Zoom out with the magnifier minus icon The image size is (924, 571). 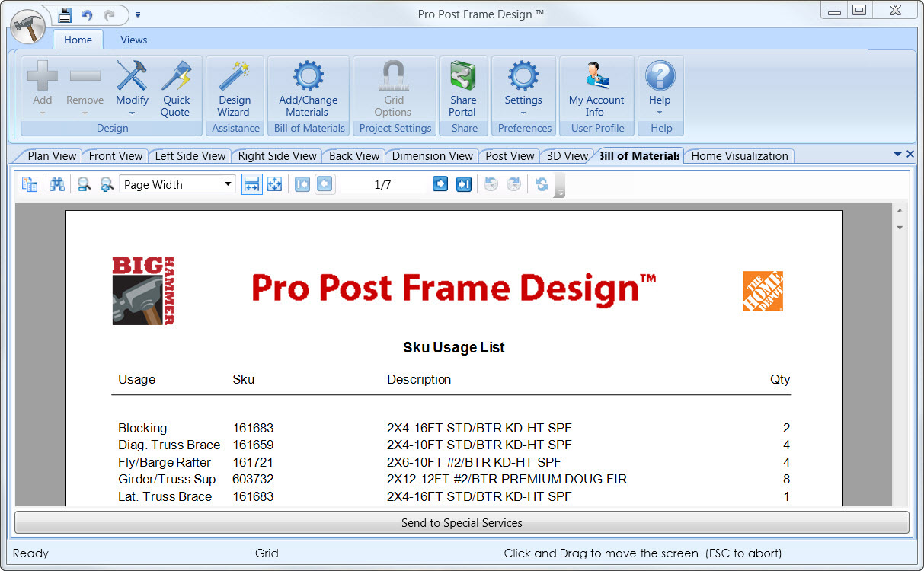point(84,184)
